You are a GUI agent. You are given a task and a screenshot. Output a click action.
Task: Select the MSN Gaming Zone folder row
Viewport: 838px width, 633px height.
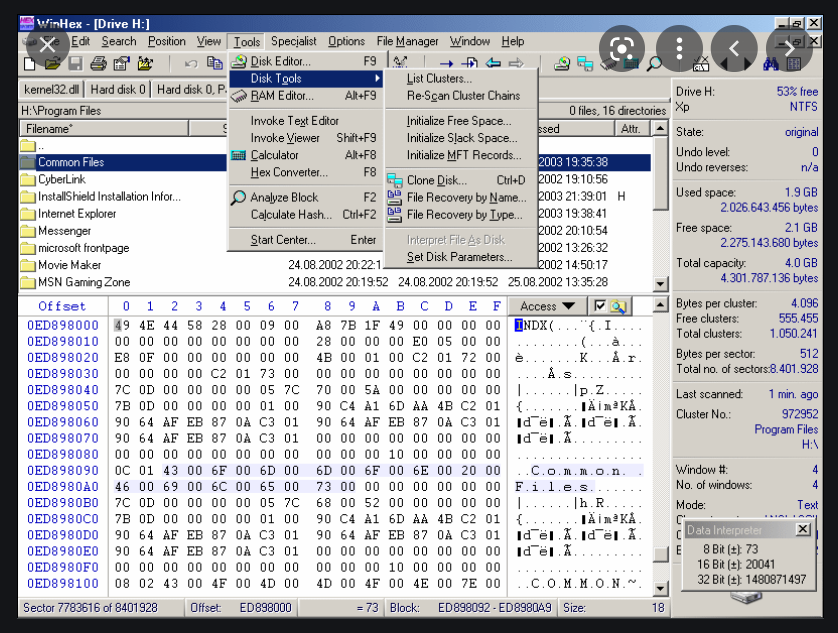pos(335,282)
